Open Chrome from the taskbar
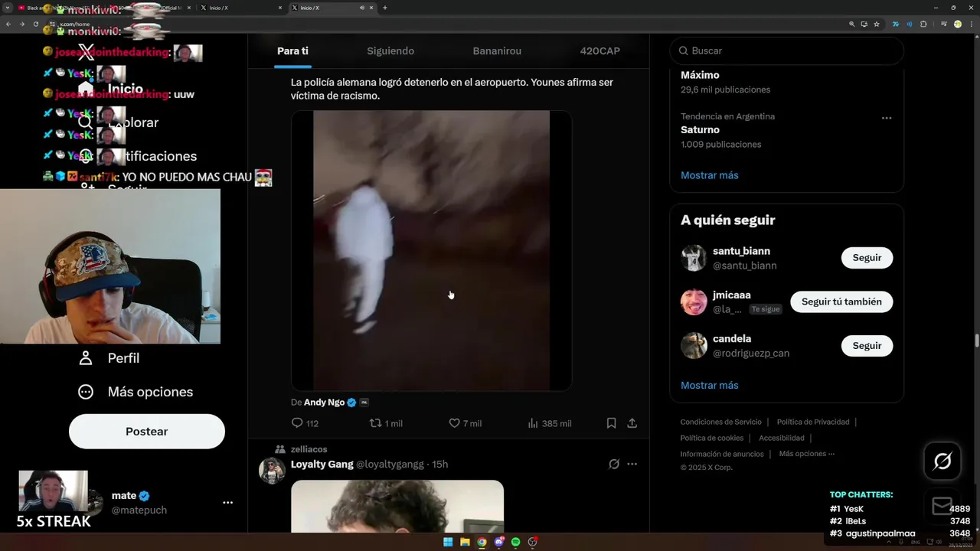The image size is (980, 551). (482, 542)
